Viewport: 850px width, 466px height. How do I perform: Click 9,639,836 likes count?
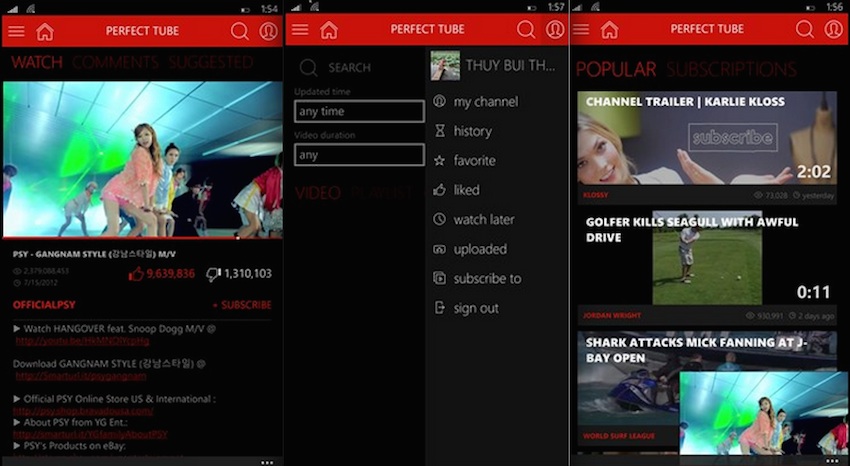click(170, 274)
